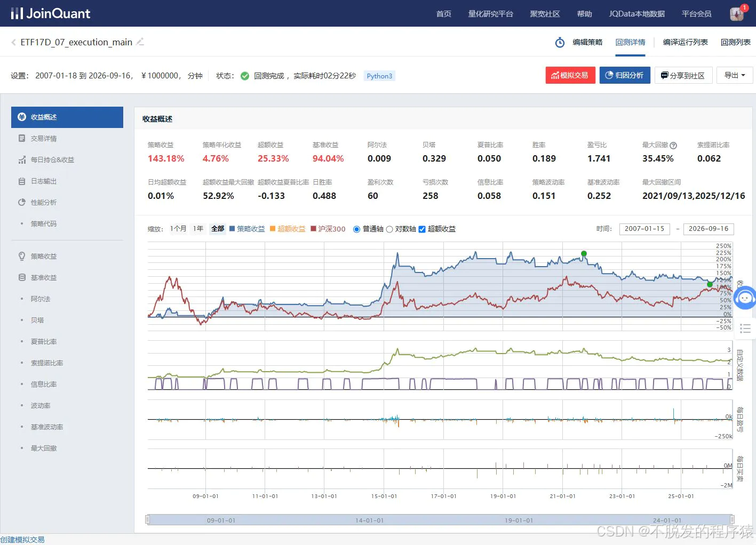Click the 归因分析 button

625,75
